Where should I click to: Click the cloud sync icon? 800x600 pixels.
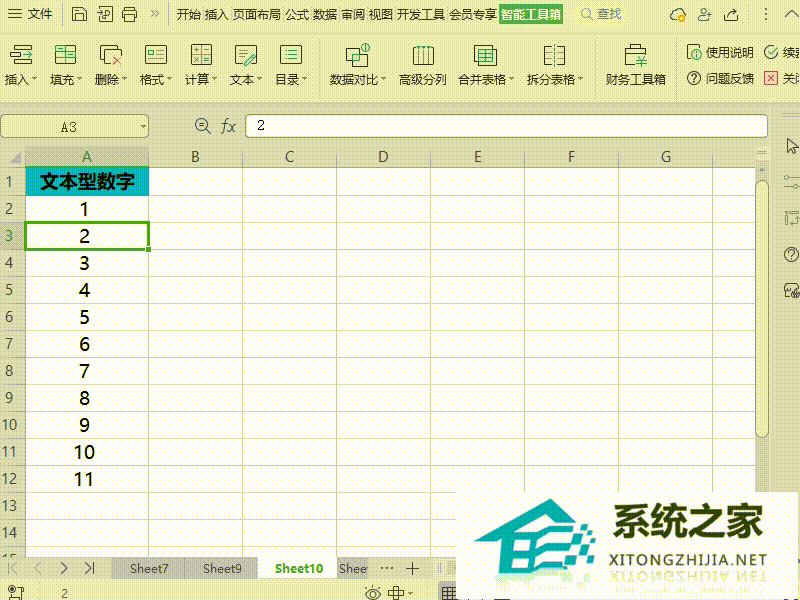click(x=678, y=14)
